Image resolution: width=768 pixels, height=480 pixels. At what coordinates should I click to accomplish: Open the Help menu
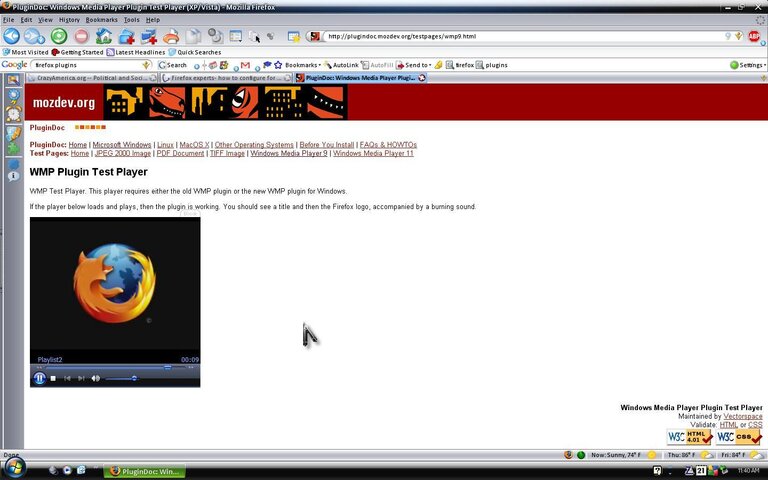(153, 20)
